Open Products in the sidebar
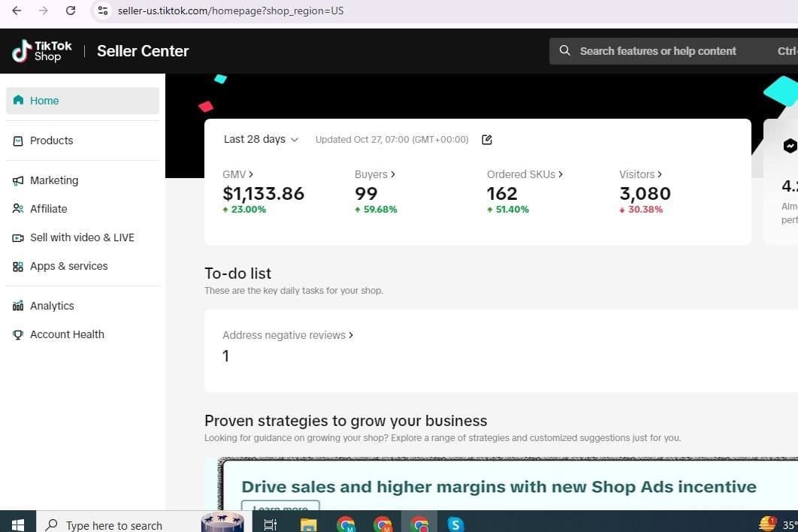The height and width of the screenshot is (532, 798). [x=51, y=141]
